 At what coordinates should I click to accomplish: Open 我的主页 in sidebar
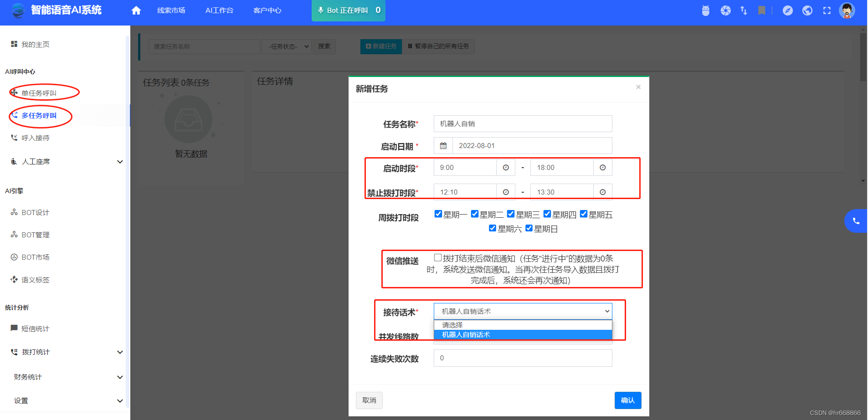30,44
